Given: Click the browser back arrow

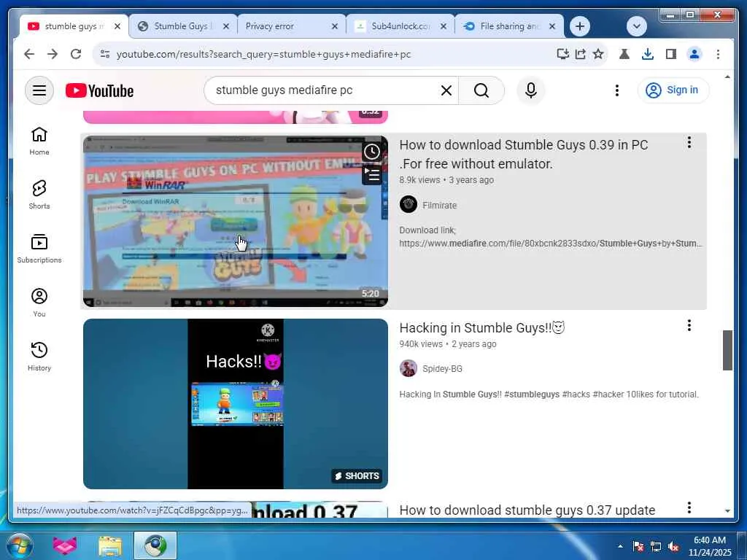Looking at the screenshot, I should coord(29,54).
